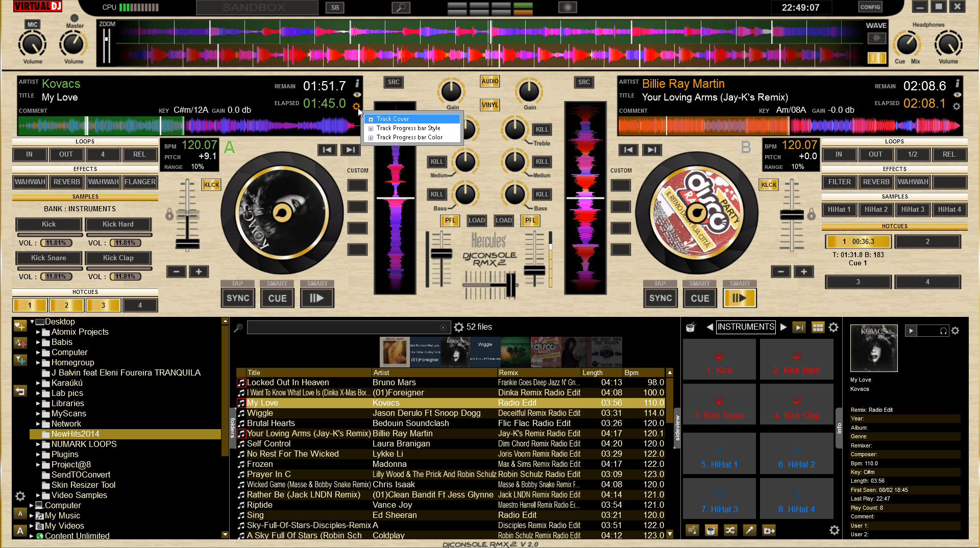
Task: Lock deck A pitch with padlock icon
Action: coord(169,214)
